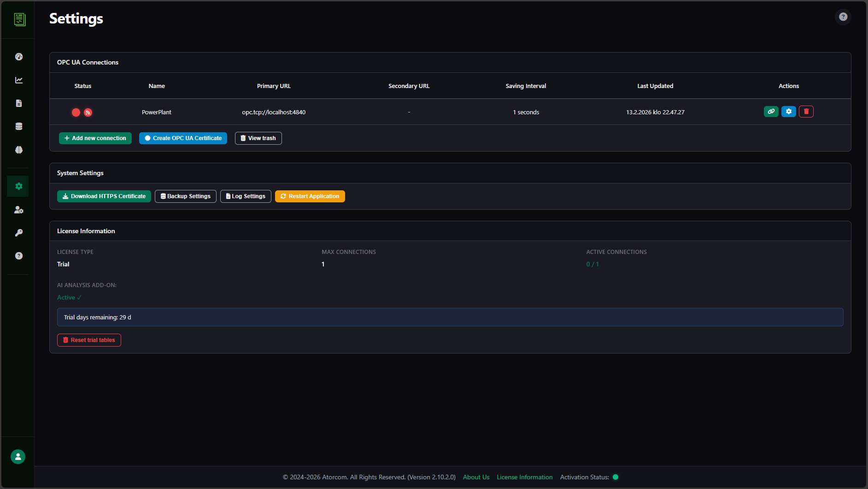
Task: Click the Trial days remaining banner
Action: click(x=449, y=317)
